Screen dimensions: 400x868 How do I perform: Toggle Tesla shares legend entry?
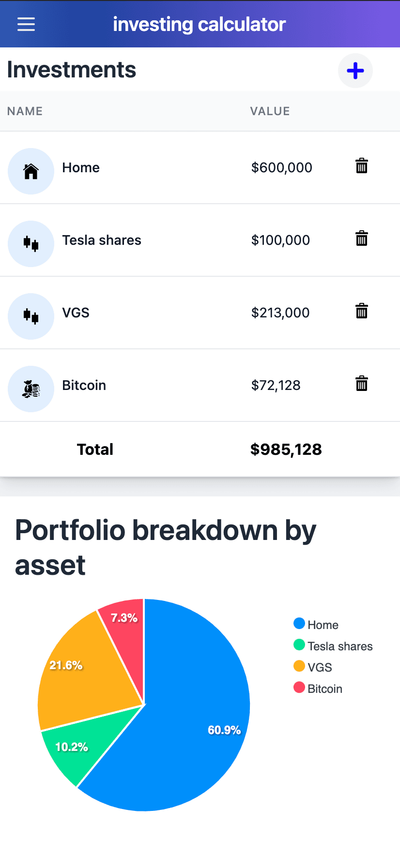pyautogui.click(x=333, y=646)
